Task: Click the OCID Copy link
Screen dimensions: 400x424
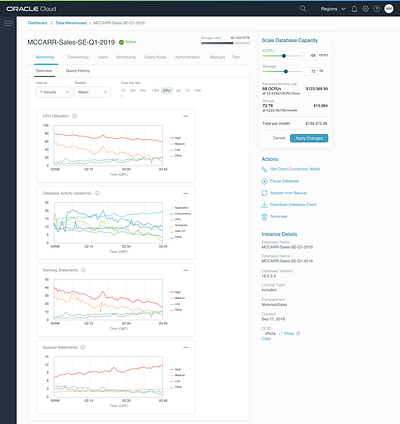Action: (x=266, y=339)
